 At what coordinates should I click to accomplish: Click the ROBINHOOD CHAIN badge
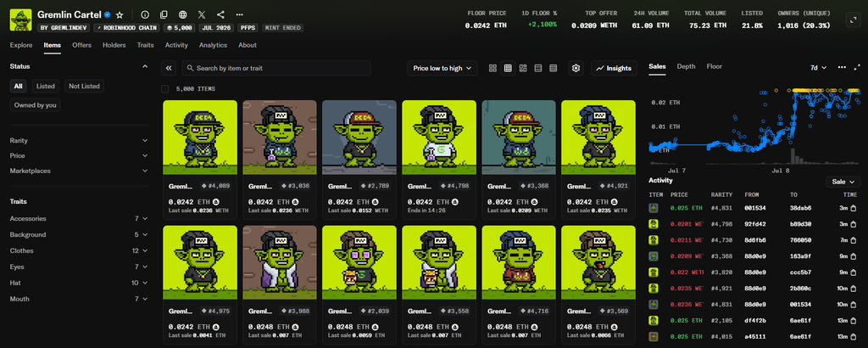(x=127, y=28)
